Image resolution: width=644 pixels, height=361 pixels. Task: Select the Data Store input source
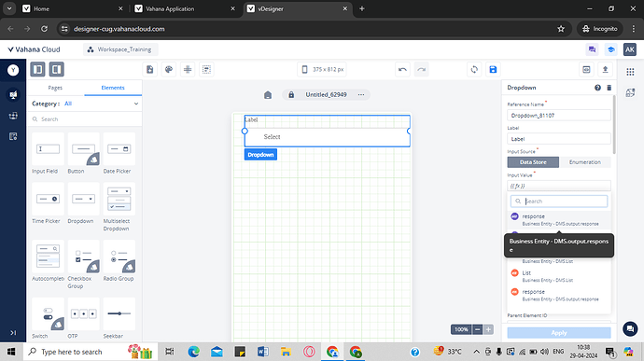(x=533, y=162)
